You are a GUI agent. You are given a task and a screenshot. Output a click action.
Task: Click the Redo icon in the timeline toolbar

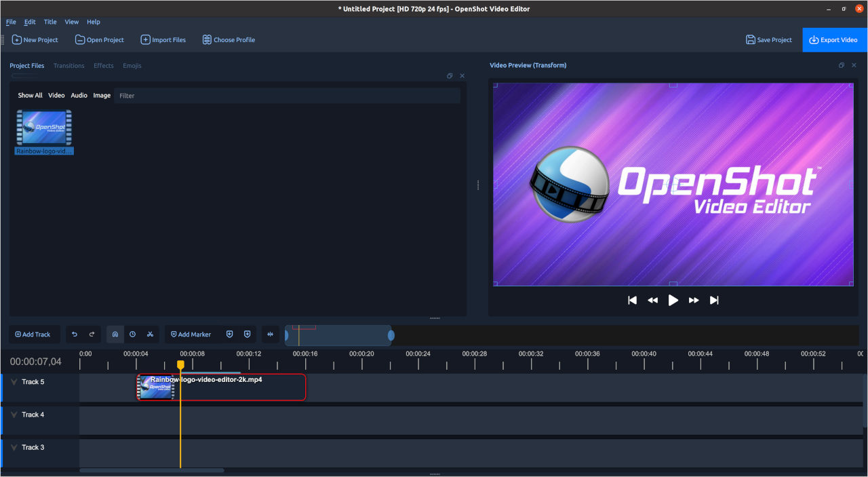[x=92, y=334]
